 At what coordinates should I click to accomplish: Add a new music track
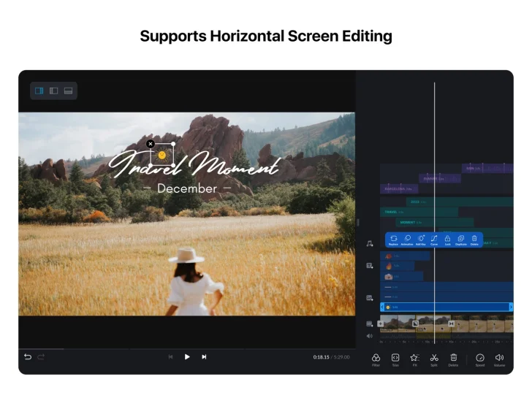point(370,244)
